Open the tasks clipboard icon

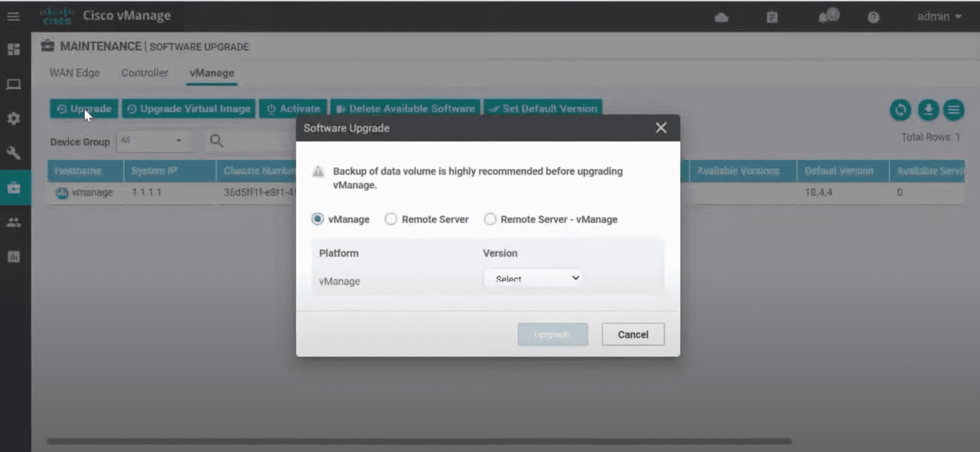pyautogui.click(x=772, y=17)
